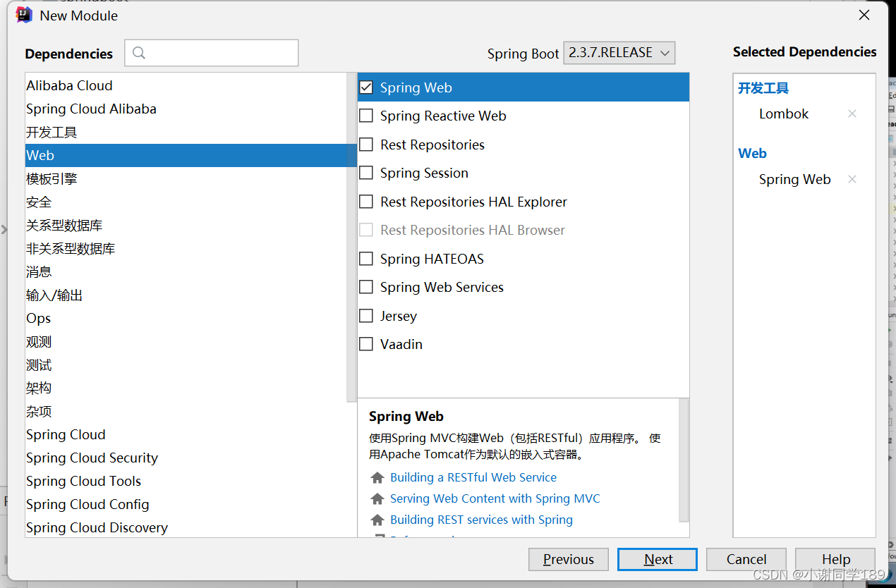Open Building REST services with Spring link
Screen dimensions: 896x588
coord(481,520)
